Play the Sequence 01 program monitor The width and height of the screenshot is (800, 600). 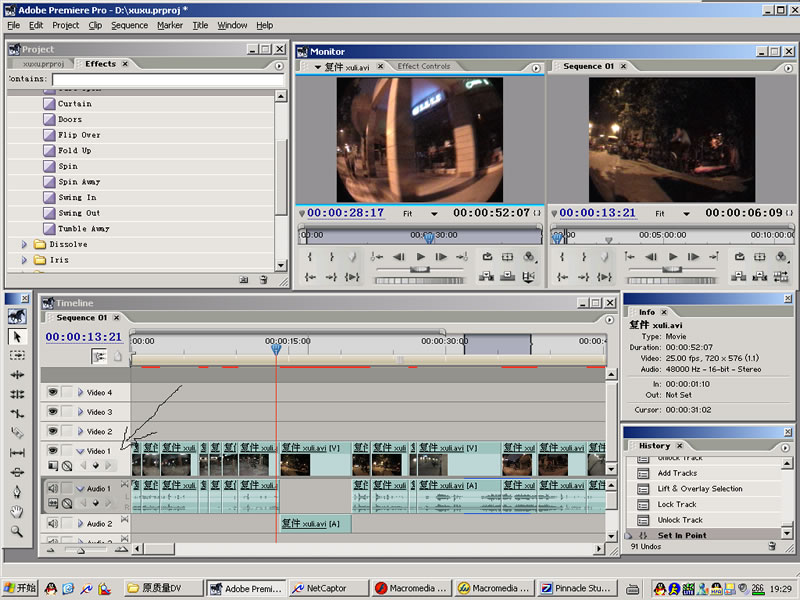click(x=673, y=257)
